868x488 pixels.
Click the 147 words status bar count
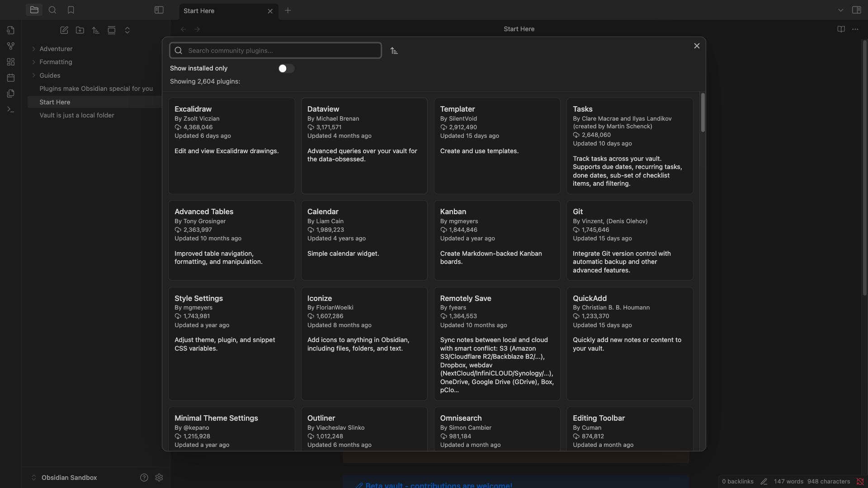pyautogui.click(x=788, y=482)
